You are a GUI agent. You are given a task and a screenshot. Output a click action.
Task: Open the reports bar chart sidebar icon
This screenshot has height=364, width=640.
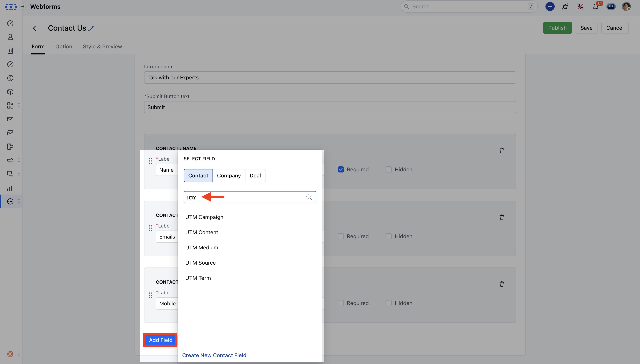(10, 188)
